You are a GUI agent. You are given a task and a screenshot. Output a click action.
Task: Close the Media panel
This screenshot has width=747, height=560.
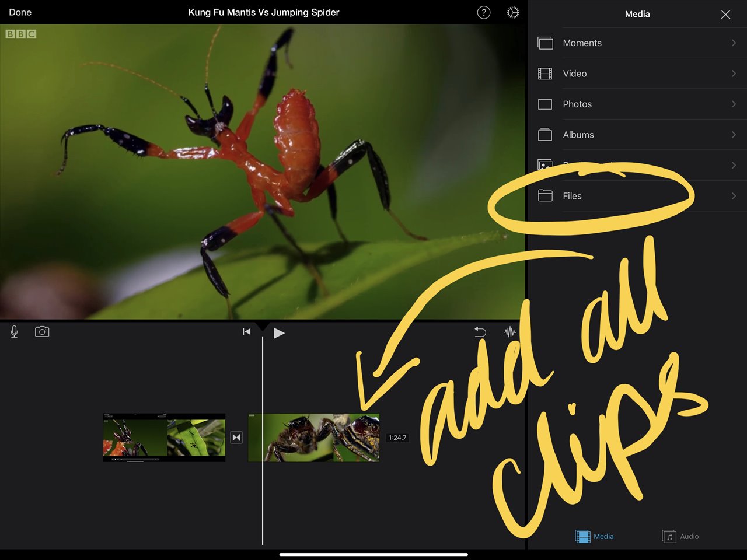725,15
